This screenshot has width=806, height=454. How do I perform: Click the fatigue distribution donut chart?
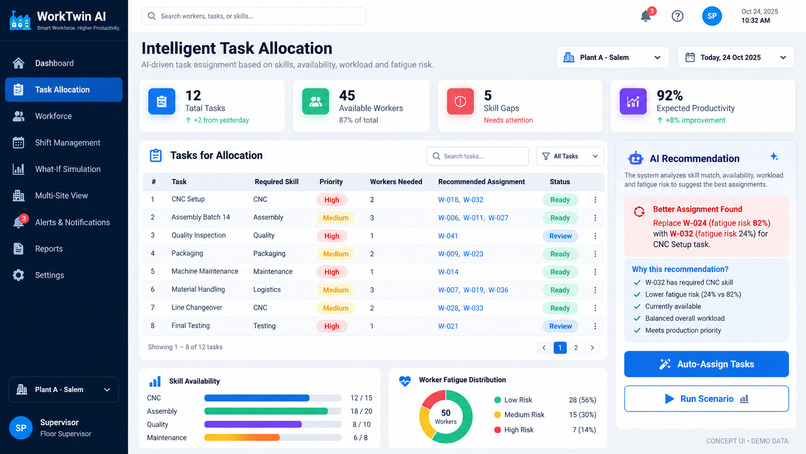[446, 416]
